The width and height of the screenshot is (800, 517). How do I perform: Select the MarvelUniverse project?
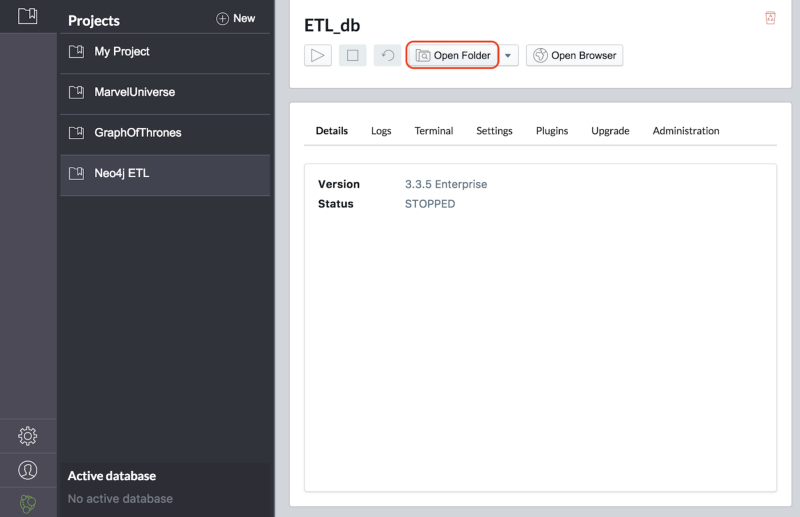click(x=165, y=92)
